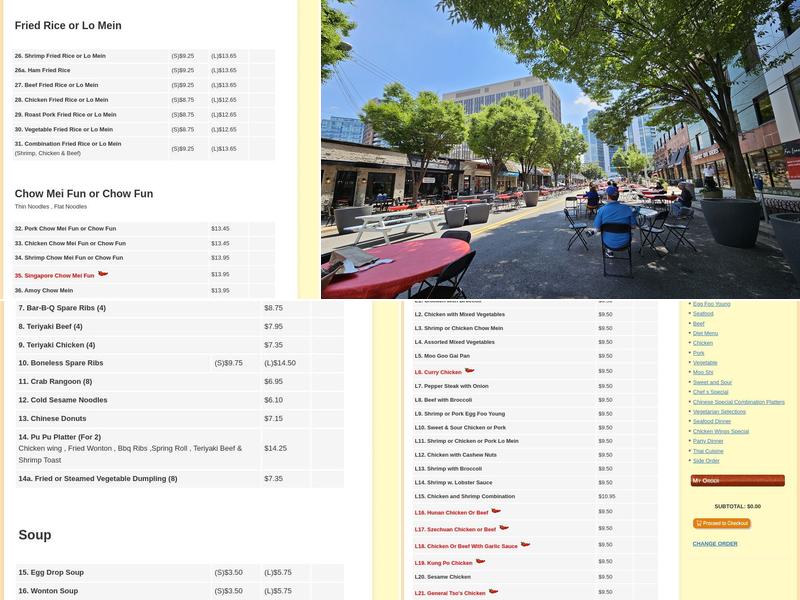Select the pepper icon on Szechwan Chicken or Beef
Screen dimensions: 800x600
505,528
